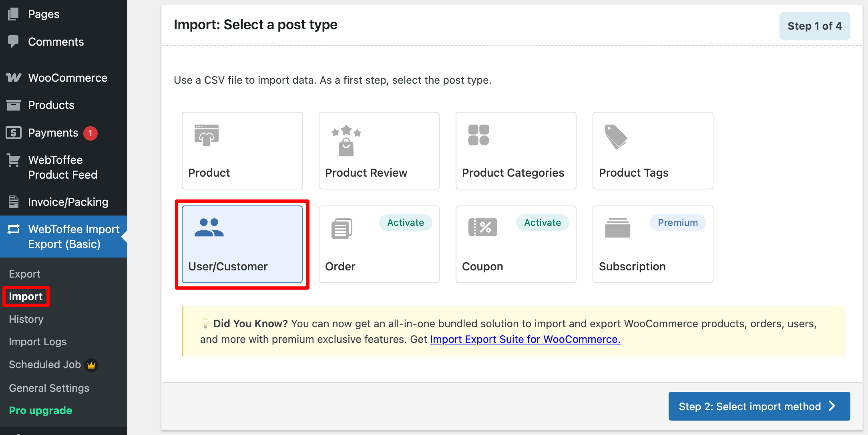Go to the Products menu
Screen dimensions: 868x435
click(x=64, y=105)
